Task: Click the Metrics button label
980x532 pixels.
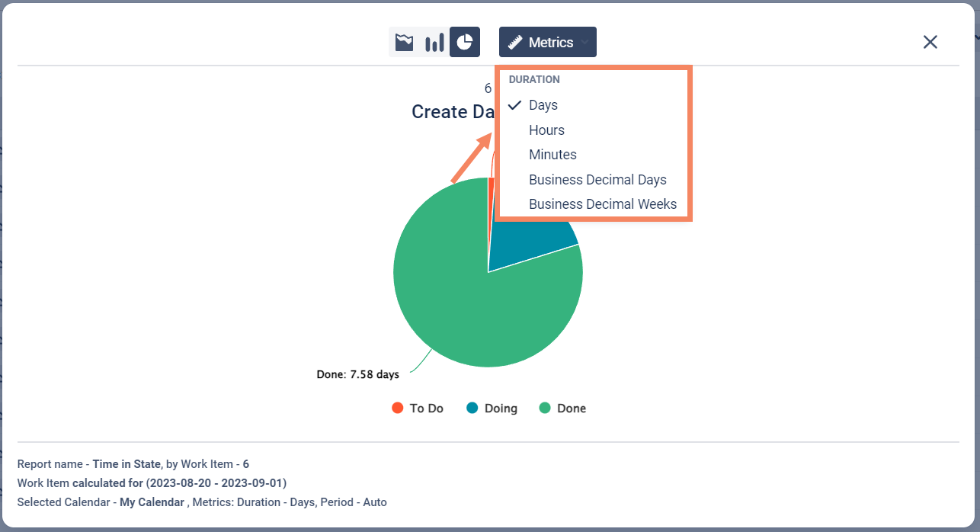Action: pos(551,43)
